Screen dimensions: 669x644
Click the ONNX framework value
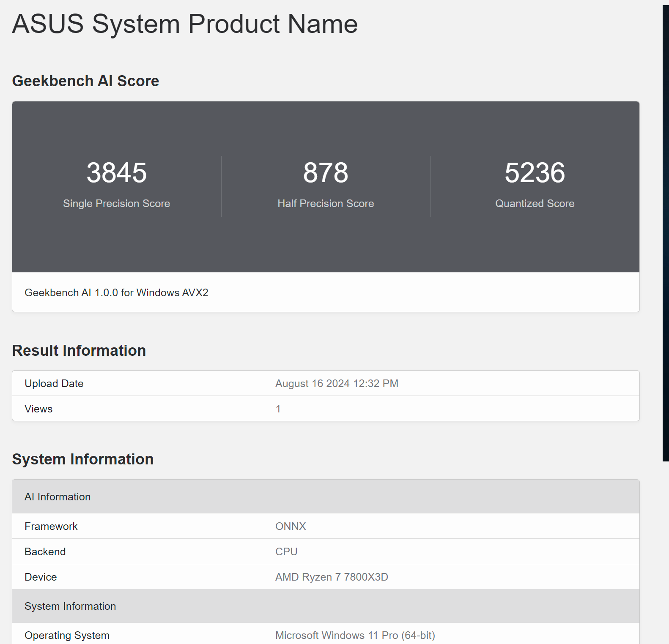pyautogui.click(x=291, y=526)
